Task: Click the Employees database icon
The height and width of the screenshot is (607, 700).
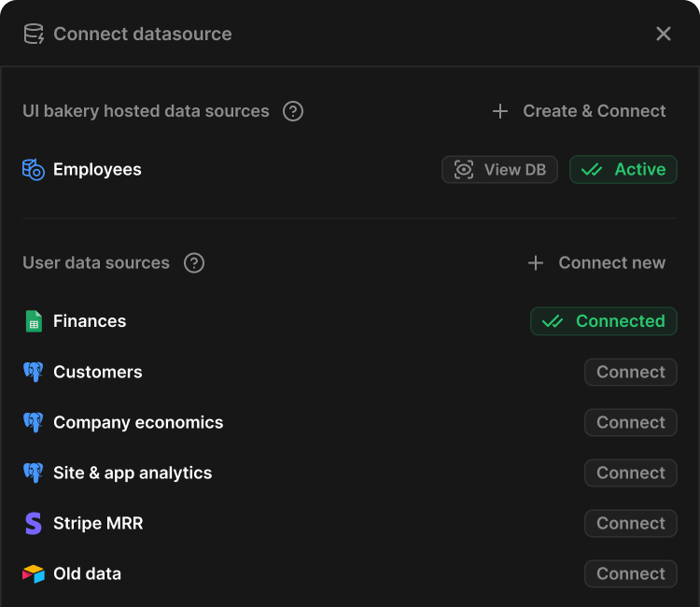Action: coord(34,170)
